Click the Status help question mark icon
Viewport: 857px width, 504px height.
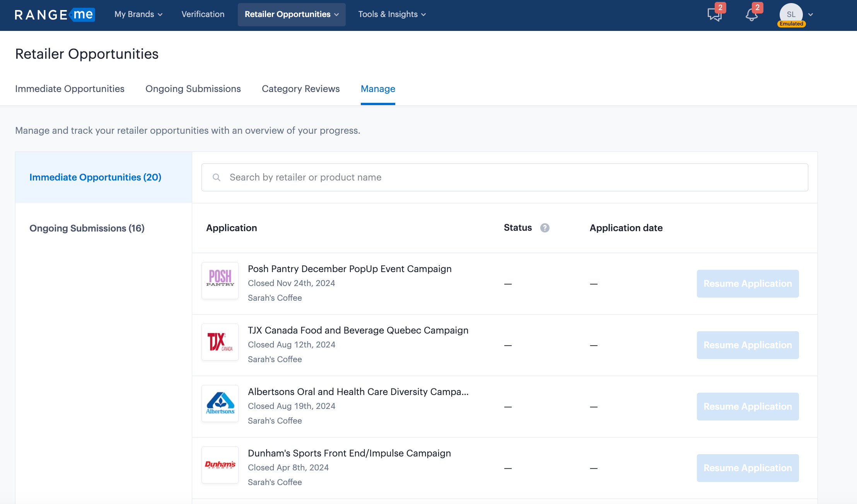click(545, 228)
